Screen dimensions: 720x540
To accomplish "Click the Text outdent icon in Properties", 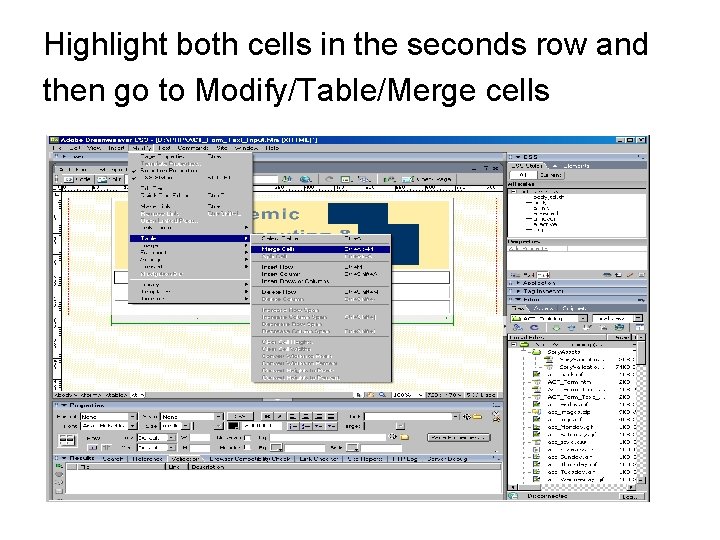I will (x=318, y=426).
